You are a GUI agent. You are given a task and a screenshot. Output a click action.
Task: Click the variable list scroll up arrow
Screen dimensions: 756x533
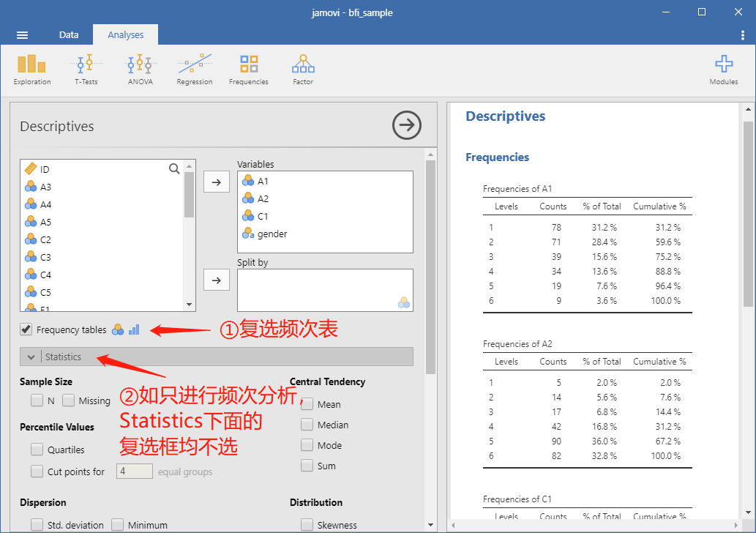point(189,166)
